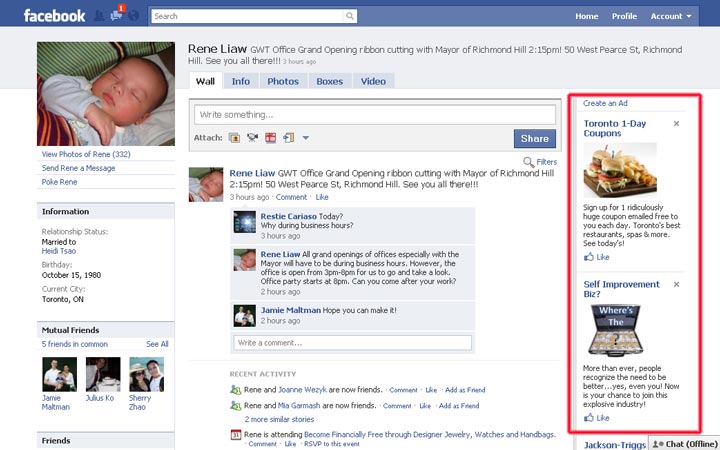Like Rene's GWT Office status post

[322, 197]
